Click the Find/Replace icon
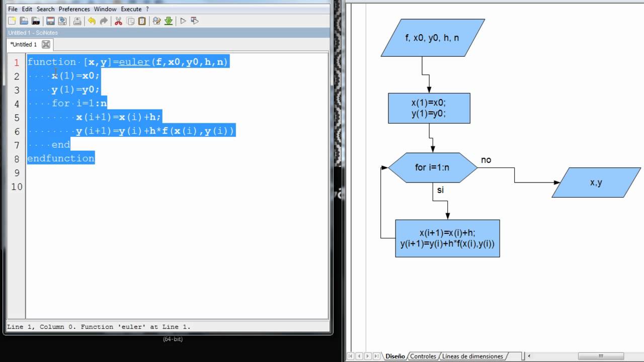Screen dimensions: 644x362 pyautogui.click(x=156, y=21)
